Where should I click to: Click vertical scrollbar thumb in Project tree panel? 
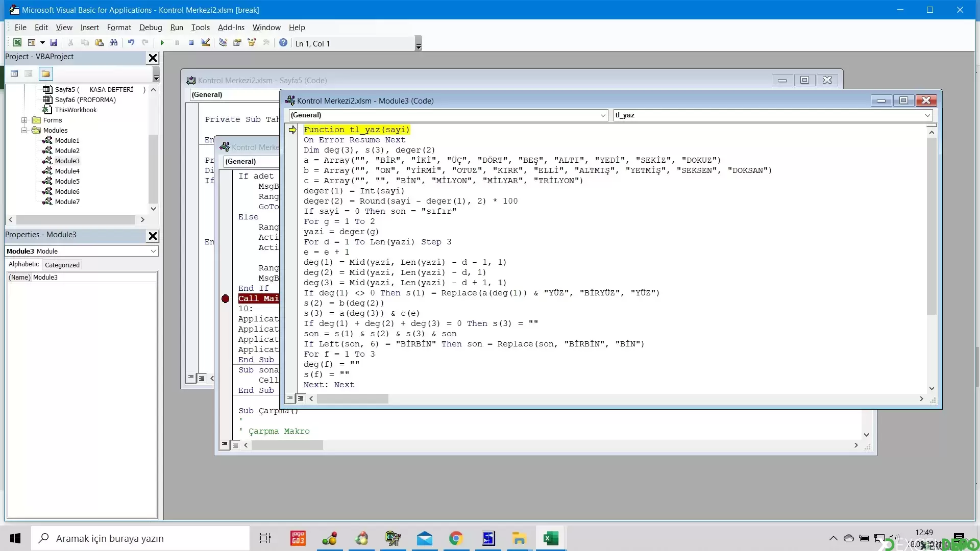(x=153, y=168)
